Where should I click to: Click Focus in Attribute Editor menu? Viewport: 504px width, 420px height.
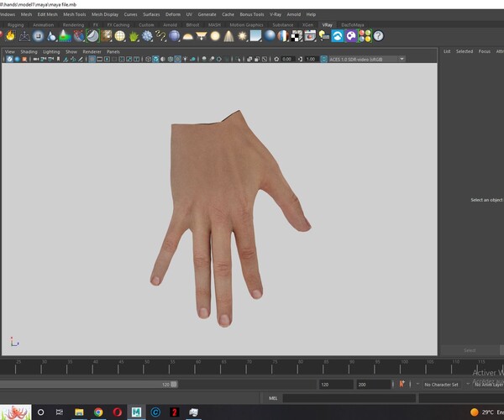tap(485, 51)
